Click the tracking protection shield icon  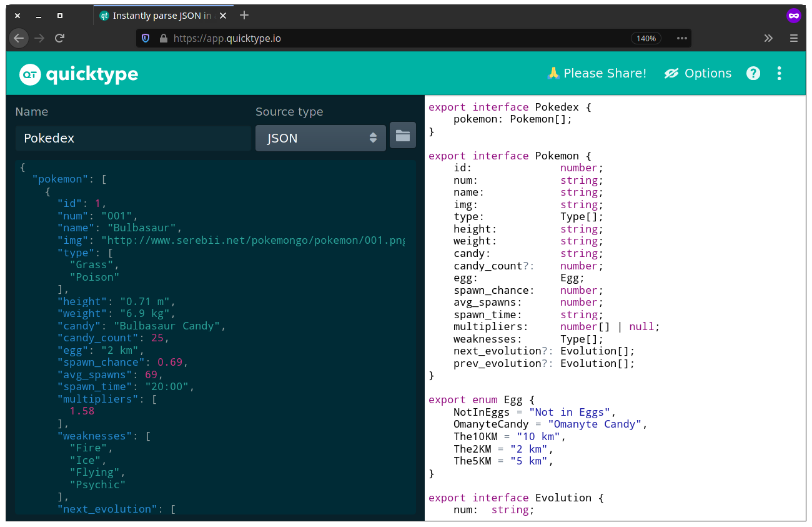click(x=146, y=38)
